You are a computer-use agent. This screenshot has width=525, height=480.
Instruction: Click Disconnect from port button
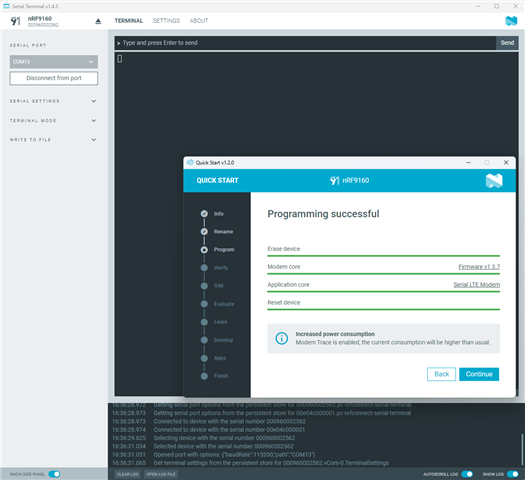[54, 78]
